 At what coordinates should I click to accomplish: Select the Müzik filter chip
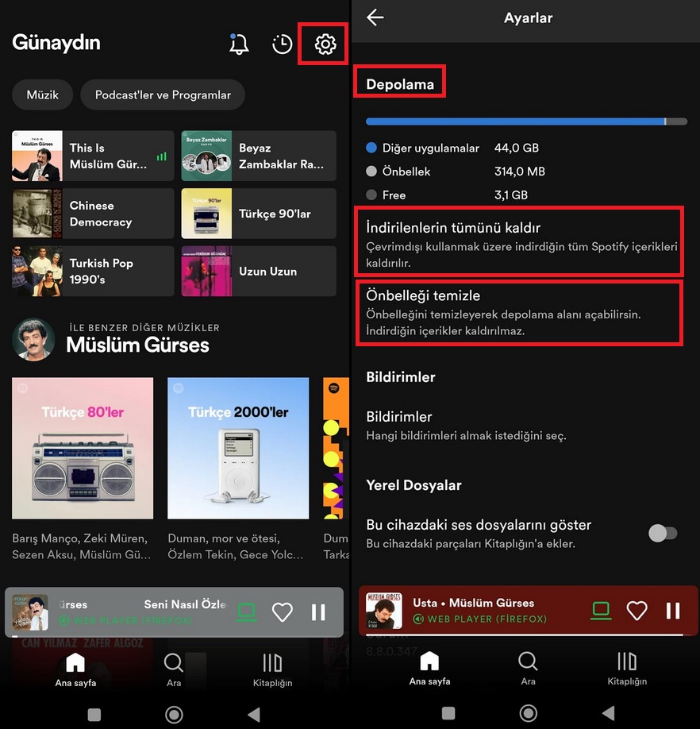[x=42, y=94]
